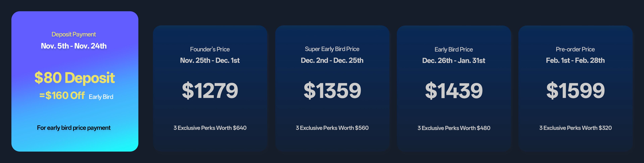Image resolution: width=644 pixels, height=163 pixels.
Task: Click the Feb. 1st - Feb. 28th dates
Action: 575,60
